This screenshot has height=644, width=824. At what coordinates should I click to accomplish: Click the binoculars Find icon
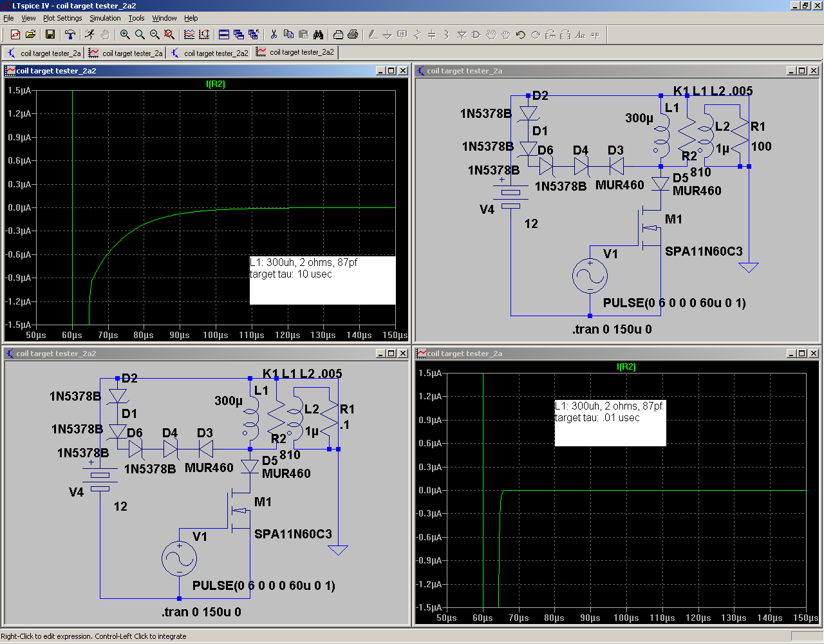318,35
